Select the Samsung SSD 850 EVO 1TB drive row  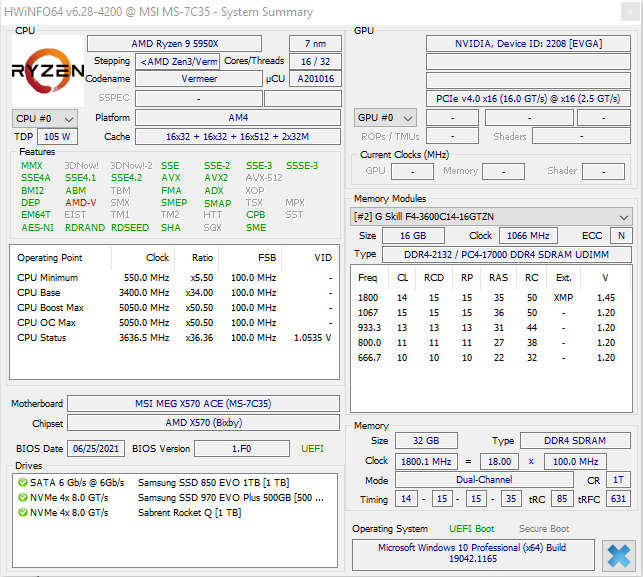point(175,483)
